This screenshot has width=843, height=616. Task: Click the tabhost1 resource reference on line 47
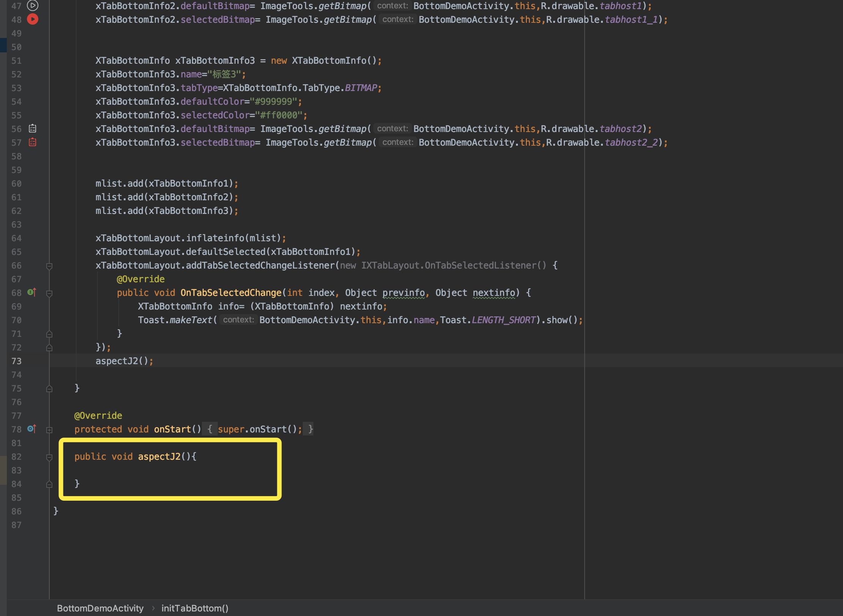pyautogui.click(x=621, y=6)
